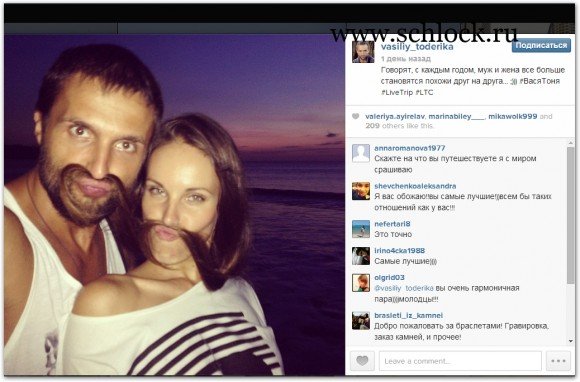Click the Leave a comment field
The height and width of the screenshot is (382, 580).
pyautogui.click(x=460, y=361)
